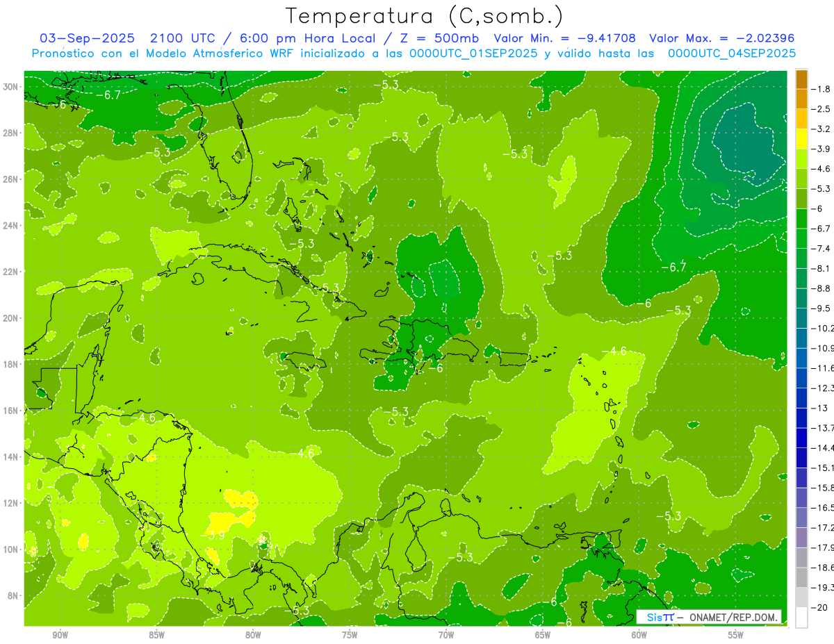
Task: Click the "ONAMET/REP.DOM." credit label
Action: [x=733, y=618]
